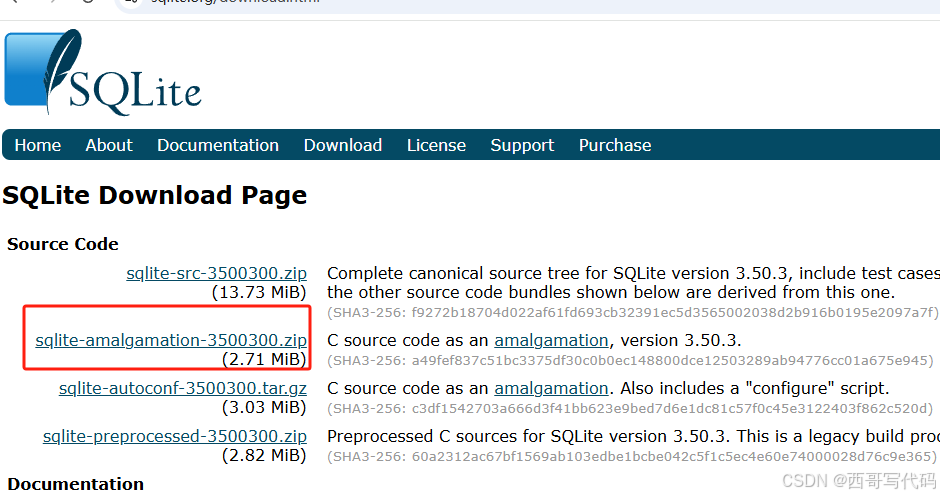Viewport: 940px width, 496px height.
Task: Download sqlite-autoconf-3500300.tar.gz
Action: (x=183, y=388)
